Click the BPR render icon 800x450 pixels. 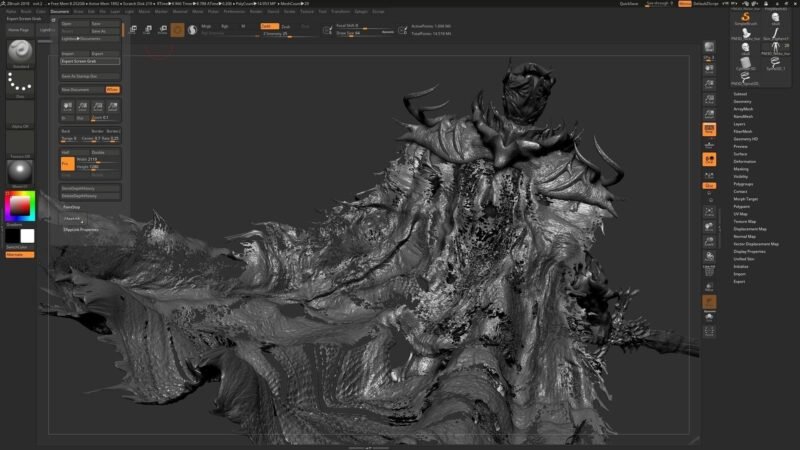[x=709, y=47]
